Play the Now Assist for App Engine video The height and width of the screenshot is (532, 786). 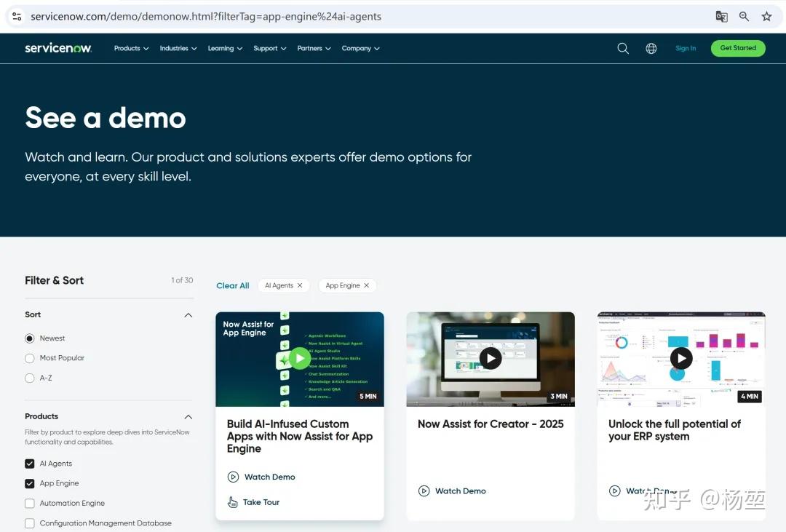(300, 359)
